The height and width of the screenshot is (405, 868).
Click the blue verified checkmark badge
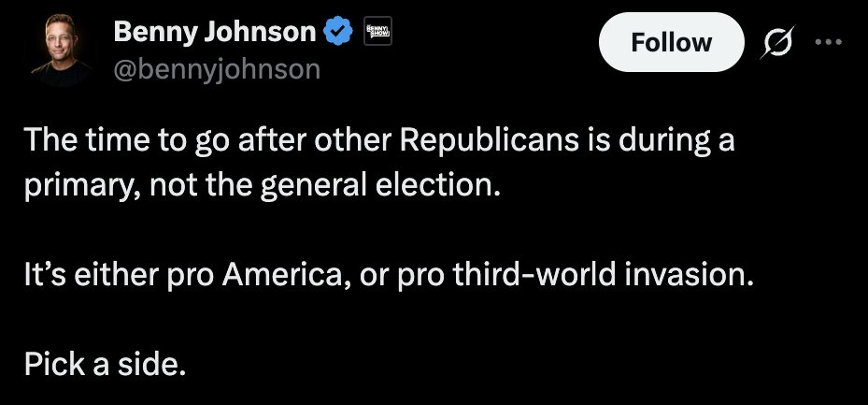coord(338,32)
